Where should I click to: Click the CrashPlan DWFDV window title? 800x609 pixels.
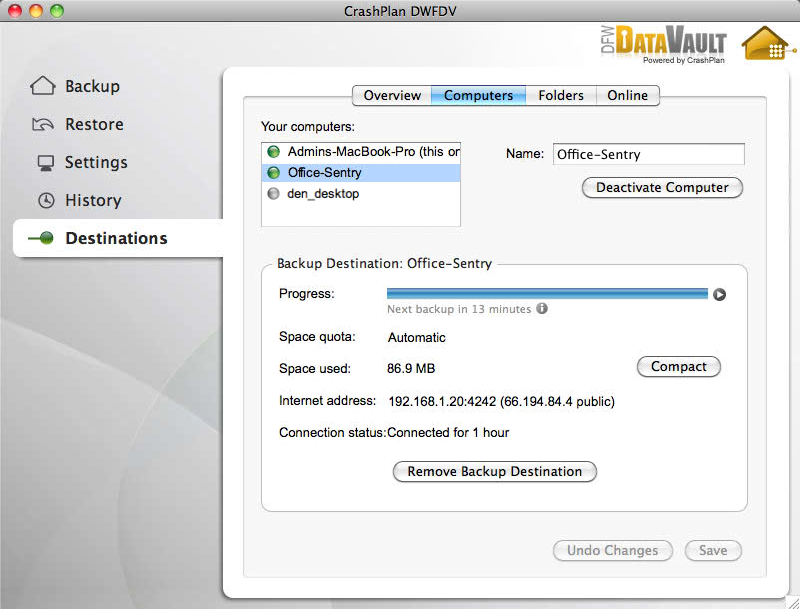pyautogui.click(x=400, y=11)
